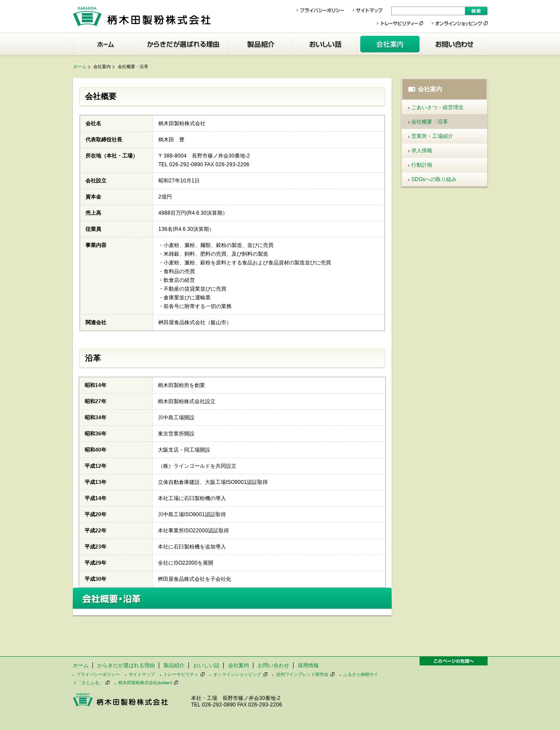Select the 製品紹介 navigation tab
560x730 pixels.
260,44
